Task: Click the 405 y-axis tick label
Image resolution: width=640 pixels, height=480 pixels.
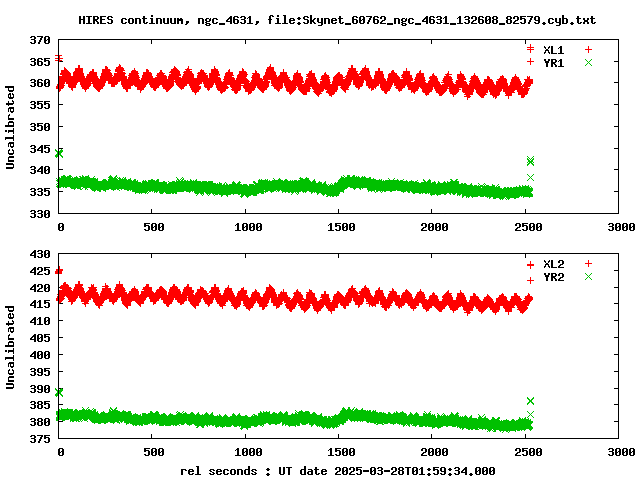Action: click(x=40, y=338)
